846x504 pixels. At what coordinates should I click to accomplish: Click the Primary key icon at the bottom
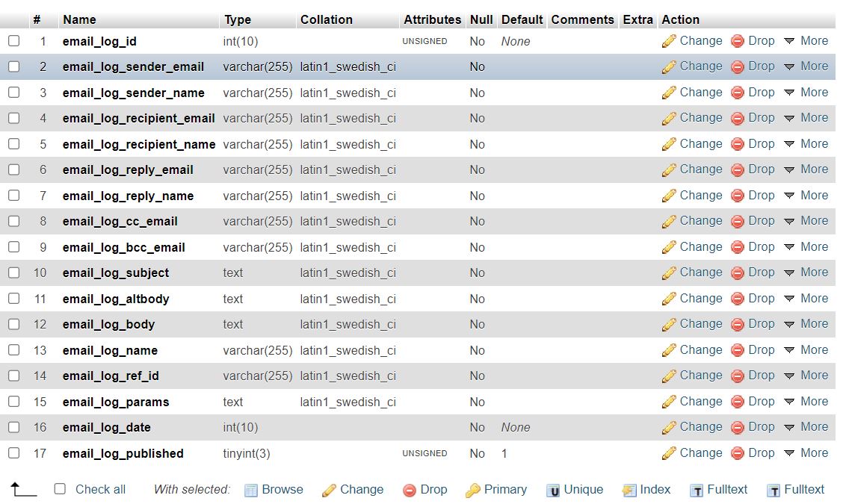click(x=472, y=491)
